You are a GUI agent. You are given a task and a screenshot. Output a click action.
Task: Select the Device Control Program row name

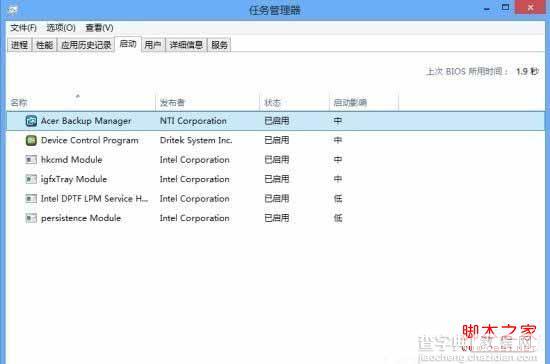point(90,140)
